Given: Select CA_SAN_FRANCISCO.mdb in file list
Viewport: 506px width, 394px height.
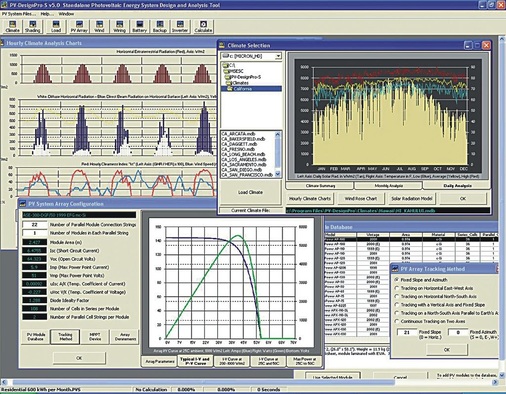Looking at the screenshot, I should pyautogui.click(x=247, y=175).
